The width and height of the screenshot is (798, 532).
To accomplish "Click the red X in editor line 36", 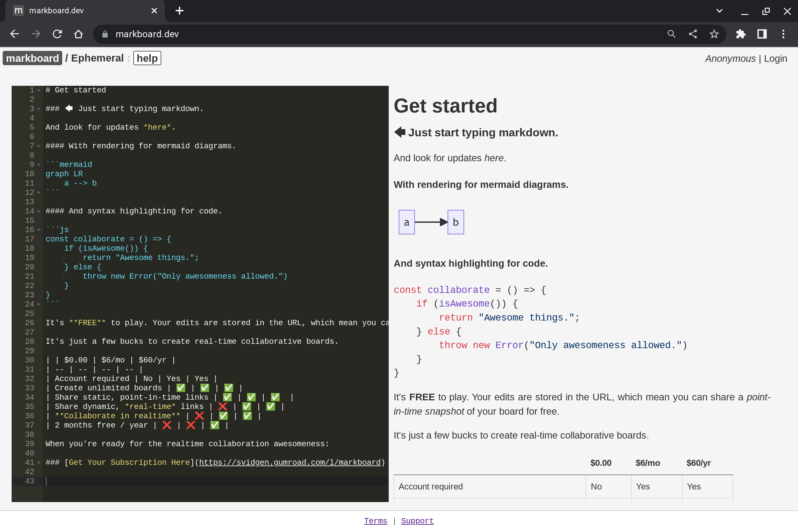I will [x=199, y=416].
